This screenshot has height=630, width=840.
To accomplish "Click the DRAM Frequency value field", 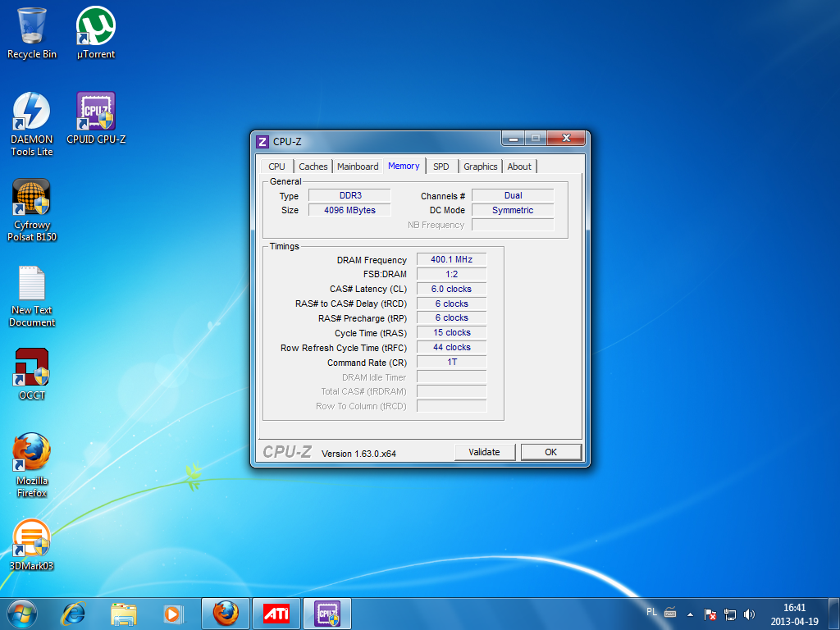I will pyautogui.click(x=451, y=260).
